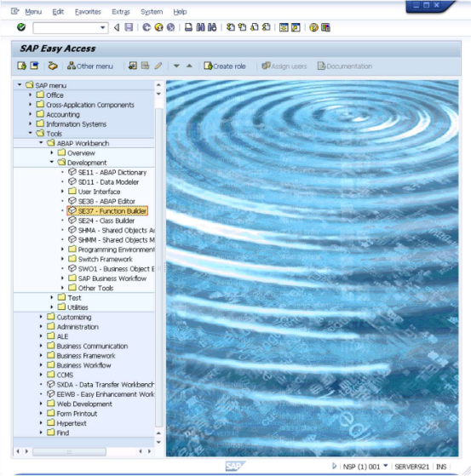Click the Save diskette icon in toolbar

click(x=129, y=27)
